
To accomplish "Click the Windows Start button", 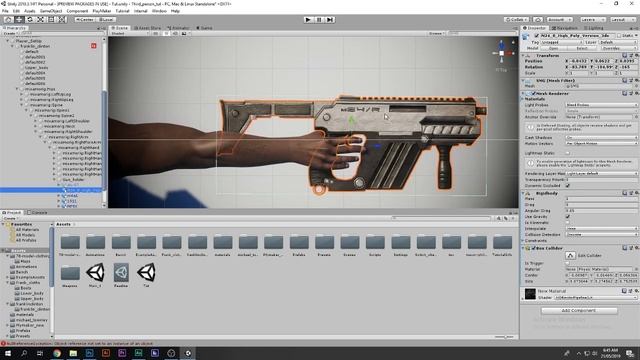I will 8,353.
